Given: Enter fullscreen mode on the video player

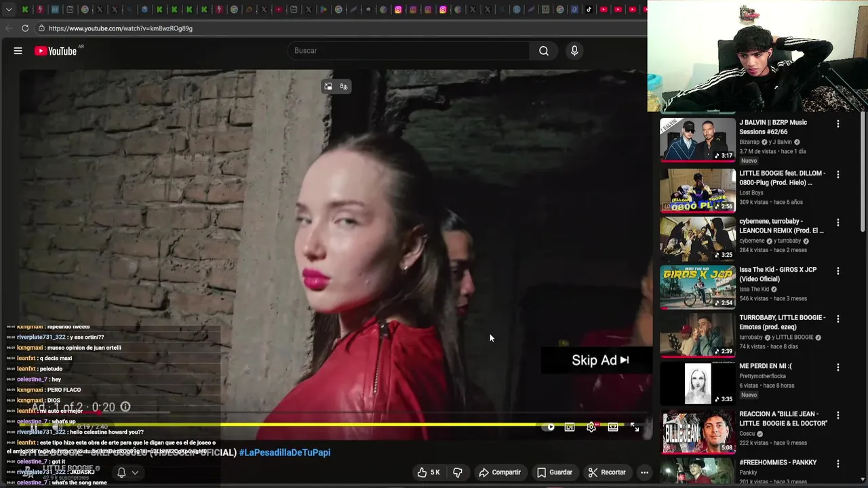Looking at the screenshot, I should tap(634, 427).
